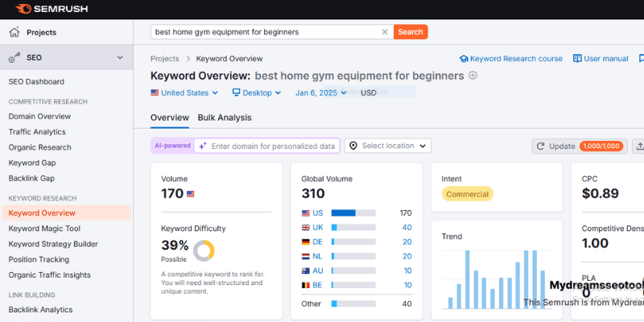Click the AI sparkle icon
Viewport: 644px width, 322px height.
202,146
